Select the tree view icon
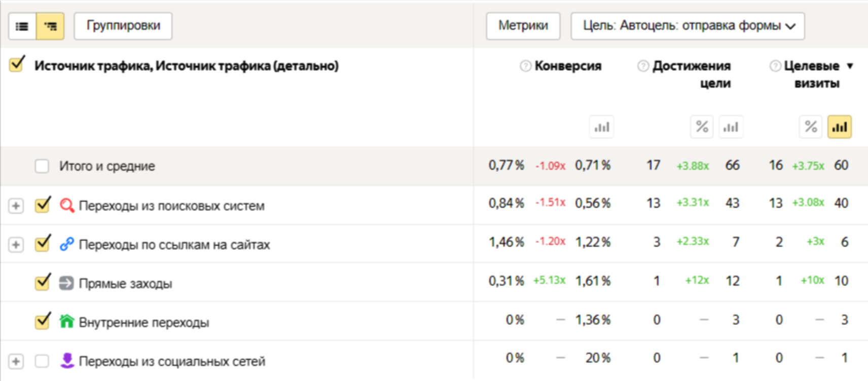The height and width of the screenshot is (381, 868). pyautogui.click(x=50, y=26)
